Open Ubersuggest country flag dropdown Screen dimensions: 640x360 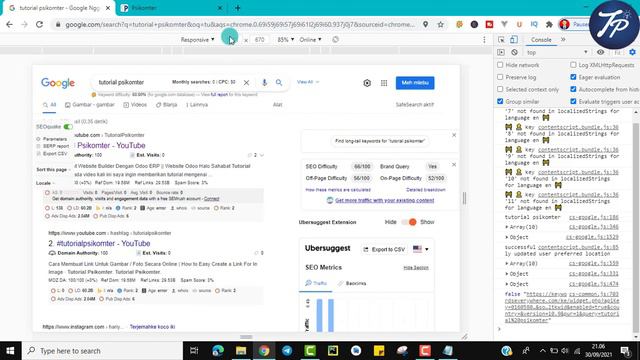[420, 249]
